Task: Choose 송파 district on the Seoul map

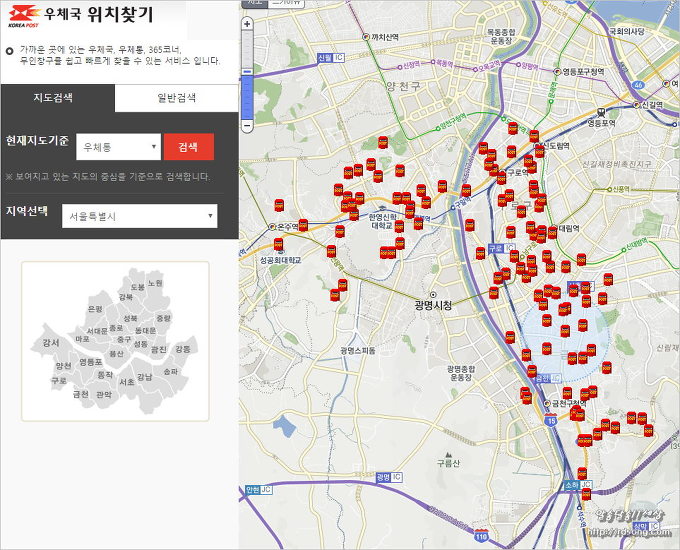Action: 170,371
